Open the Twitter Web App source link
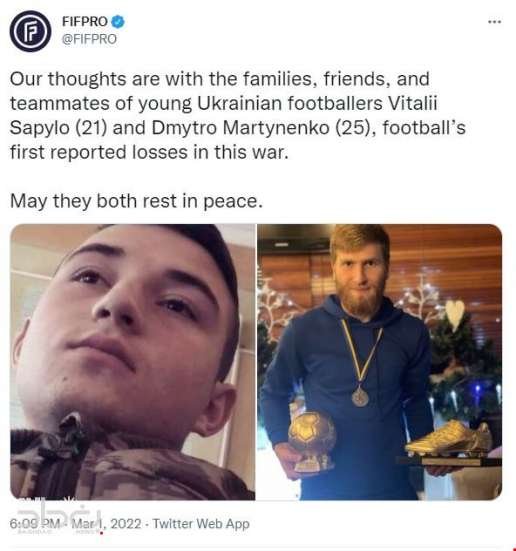 (x=201, y=524)
